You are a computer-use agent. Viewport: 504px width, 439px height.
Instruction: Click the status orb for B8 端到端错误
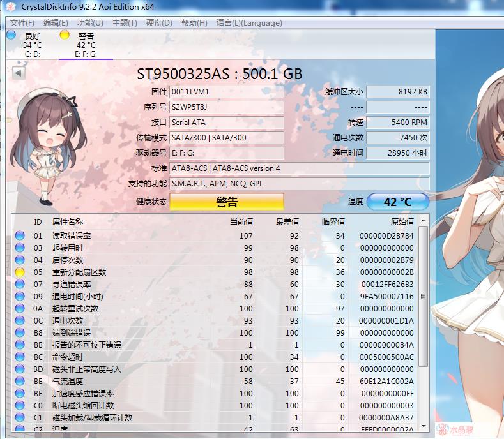pyautogui.click(x=20, y=332)
